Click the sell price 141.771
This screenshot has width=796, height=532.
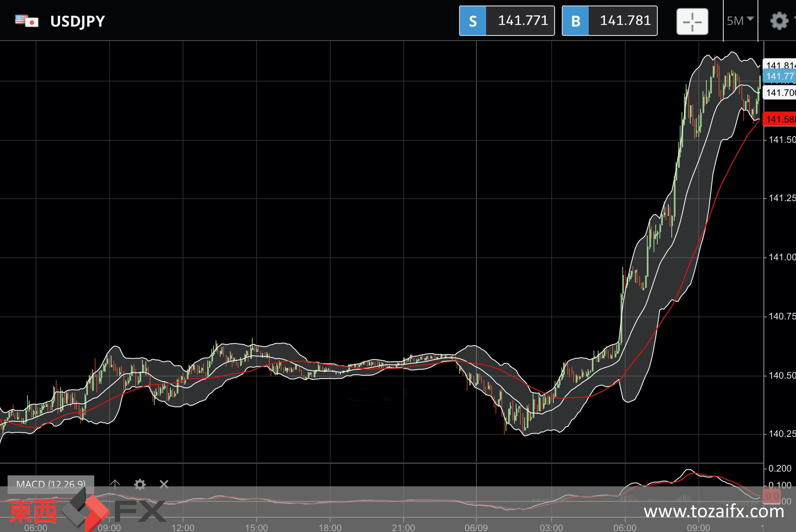coord(522,21)
